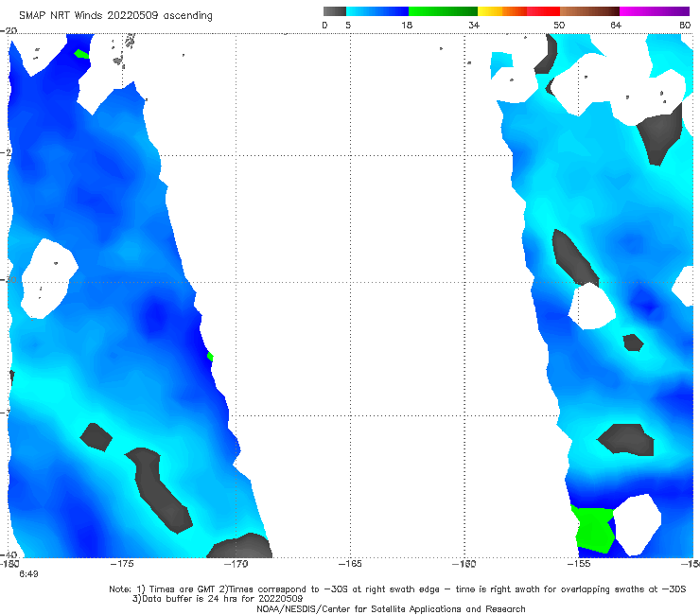Click the '50' scale label
700x615 pixels.
coord(559,25)
